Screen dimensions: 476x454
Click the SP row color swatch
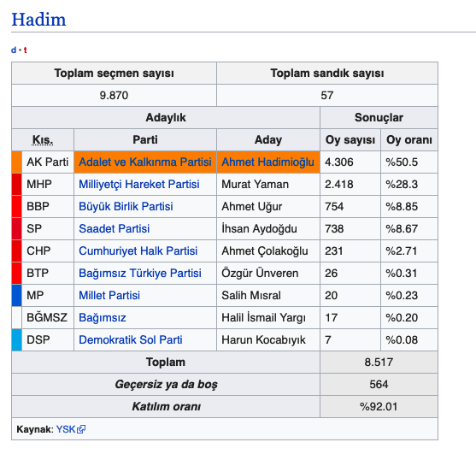point(17,228)
